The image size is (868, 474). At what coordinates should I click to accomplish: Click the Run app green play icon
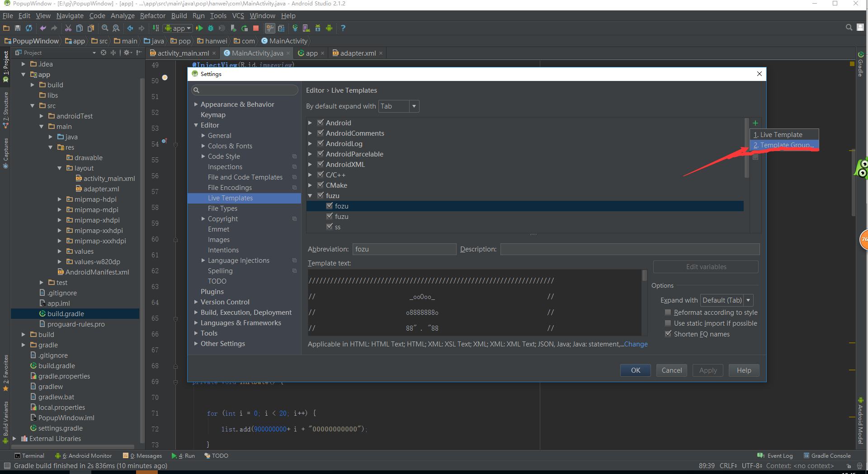pyautogui.click(x=199, y=28)
